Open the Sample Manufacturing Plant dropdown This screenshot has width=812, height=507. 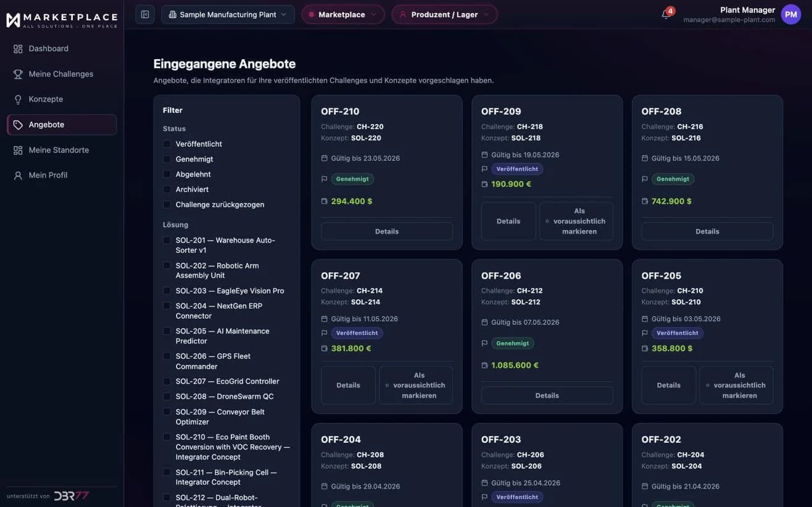[x=228, y=14]
